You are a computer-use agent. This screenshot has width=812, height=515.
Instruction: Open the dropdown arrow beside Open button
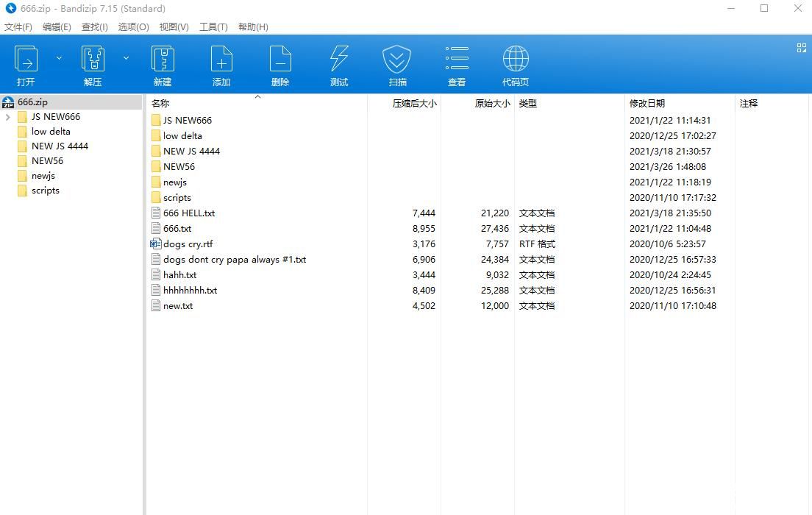60,58
